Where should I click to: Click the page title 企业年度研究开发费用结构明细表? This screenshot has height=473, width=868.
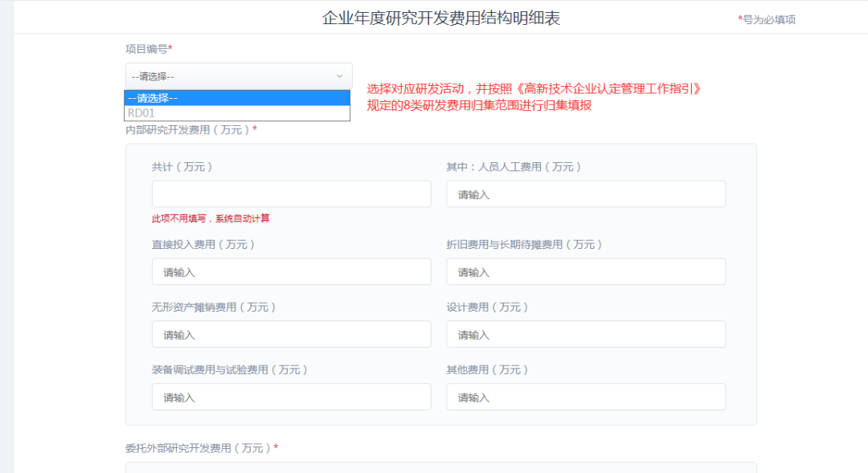[x=441, y=18]
